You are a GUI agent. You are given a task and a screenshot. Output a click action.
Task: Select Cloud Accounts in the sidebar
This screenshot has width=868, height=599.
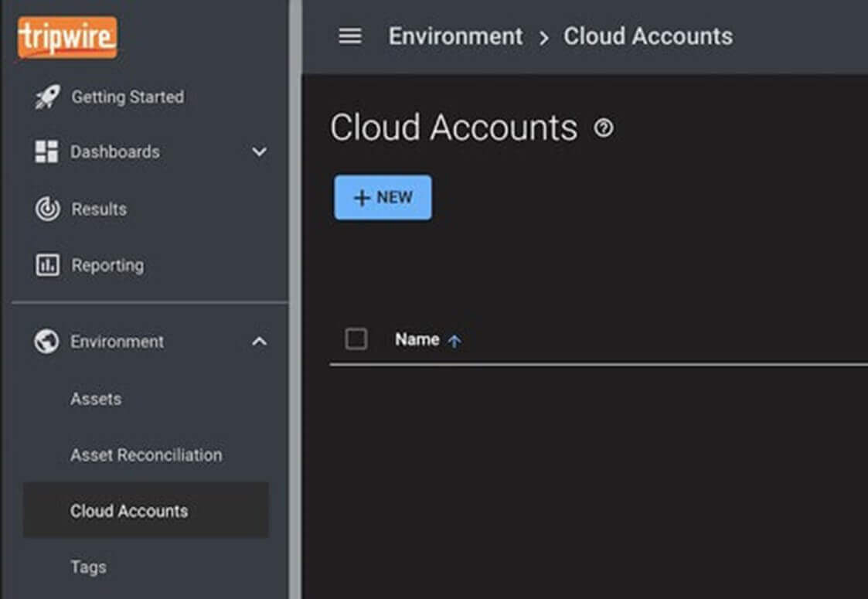pos(129,511)
